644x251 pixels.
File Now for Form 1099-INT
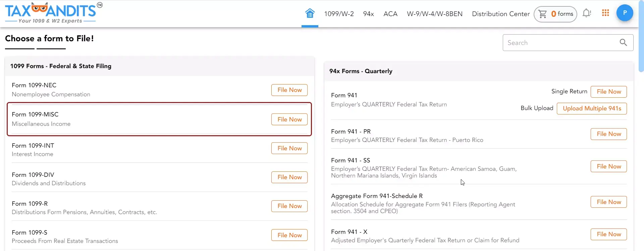pos(289,148)
